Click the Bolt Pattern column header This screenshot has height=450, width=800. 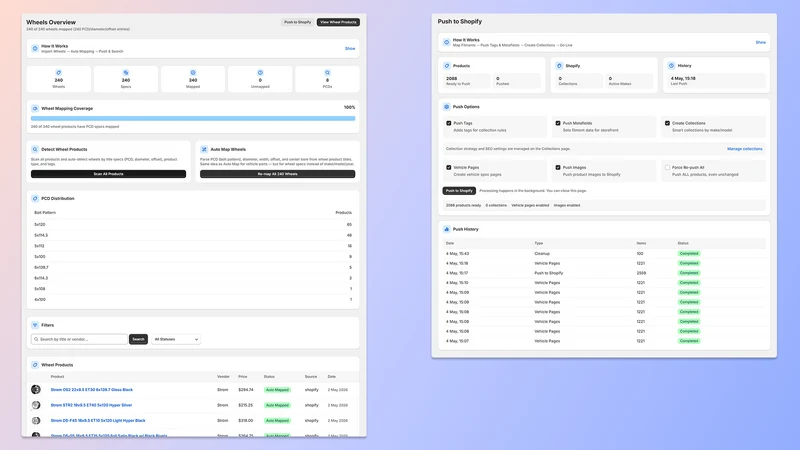click(45, 213)
